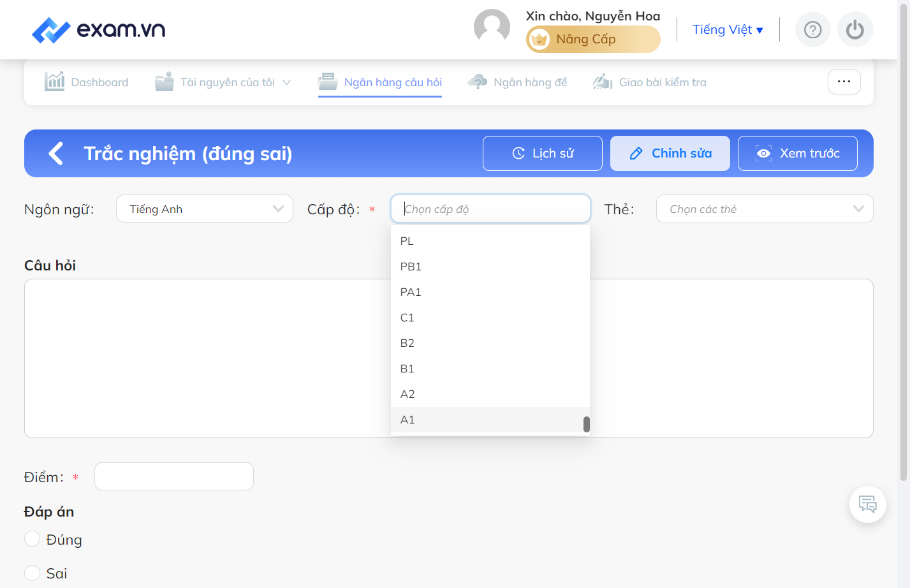The height and width of the screenshot is (588, 910).
Task: Go back using the left arrow icon
Action: tap(56, 153)
